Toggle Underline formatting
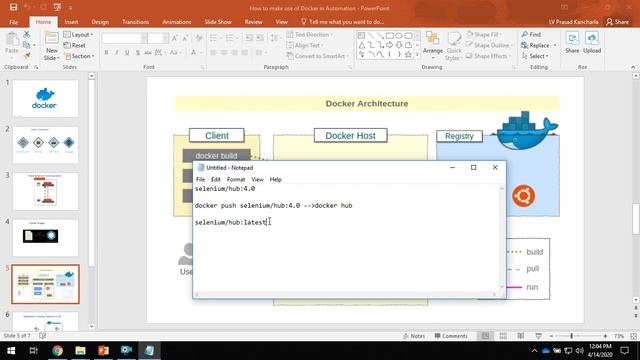This screenshot has height=360, width=640. click(127, 52)
